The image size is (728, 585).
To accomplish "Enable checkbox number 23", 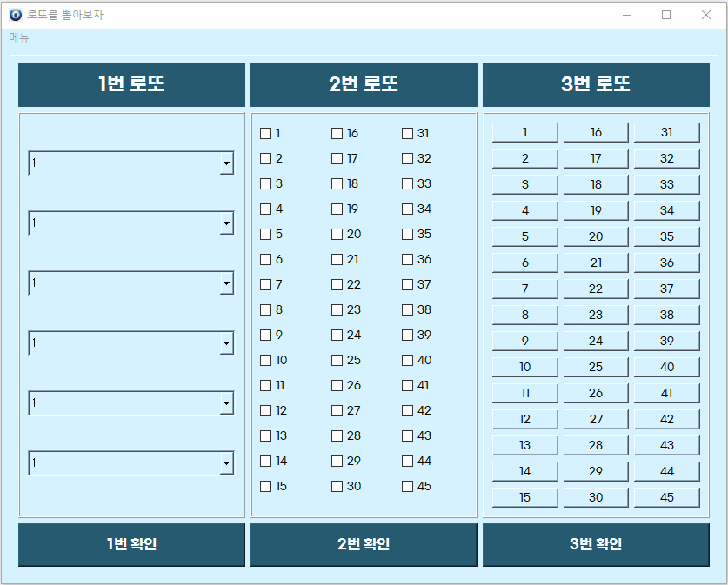I will click(x=337, y=310).
